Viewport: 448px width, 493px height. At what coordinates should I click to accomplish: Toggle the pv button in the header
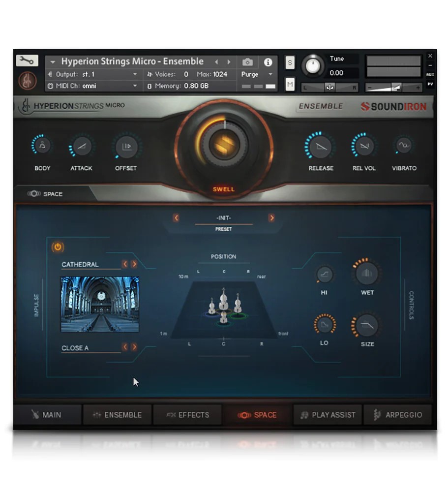pyautogui.click(x=430, y=84)
